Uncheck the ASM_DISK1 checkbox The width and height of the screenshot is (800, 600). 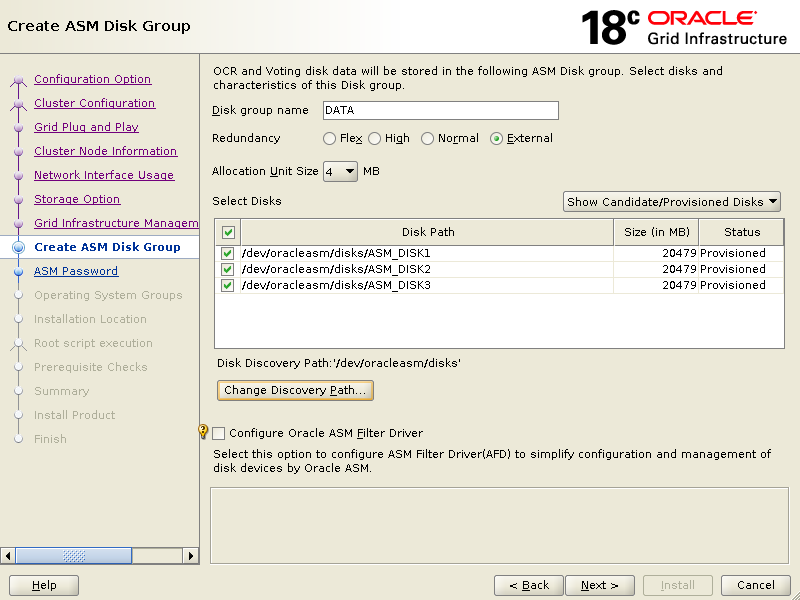[228, 254]
